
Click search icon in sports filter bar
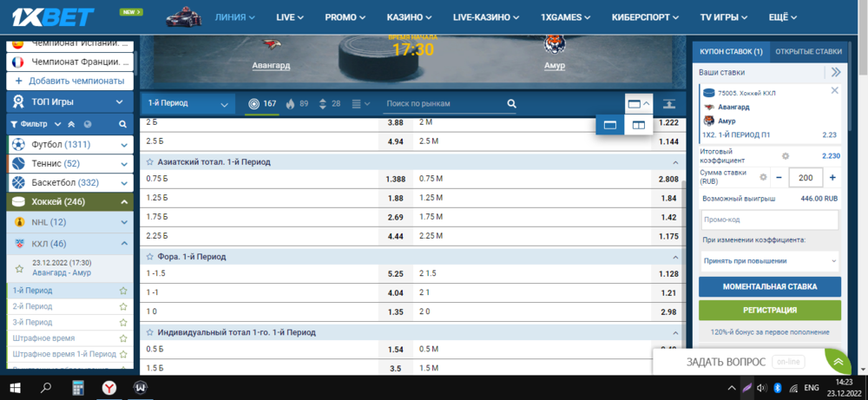tap(123, 124)
